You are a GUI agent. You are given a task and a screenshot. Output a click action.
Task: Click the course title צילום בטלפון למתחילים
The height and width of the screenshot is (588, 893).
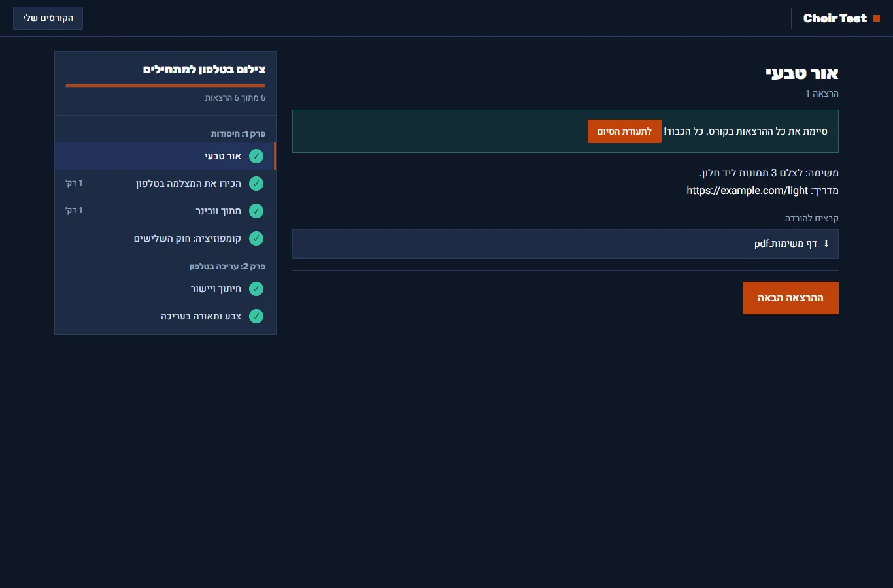pos(204,69)
